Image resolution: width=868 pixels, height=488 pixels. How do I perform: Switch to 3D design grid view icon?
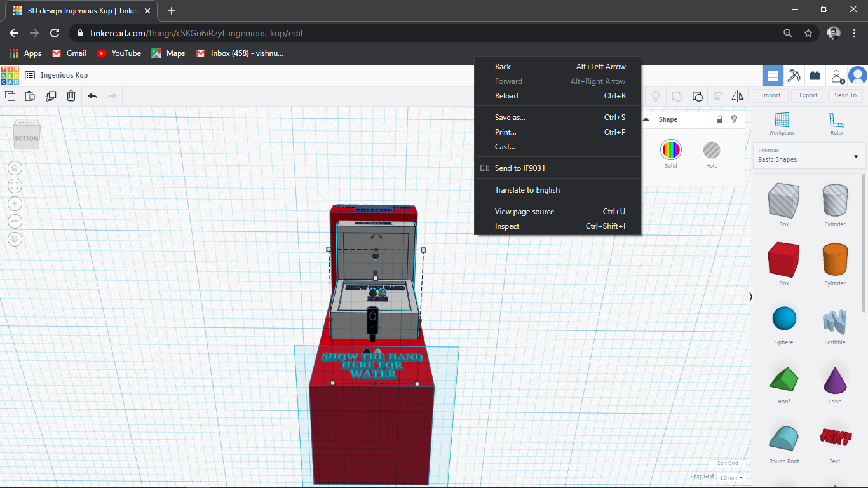(x=773, y=76)
